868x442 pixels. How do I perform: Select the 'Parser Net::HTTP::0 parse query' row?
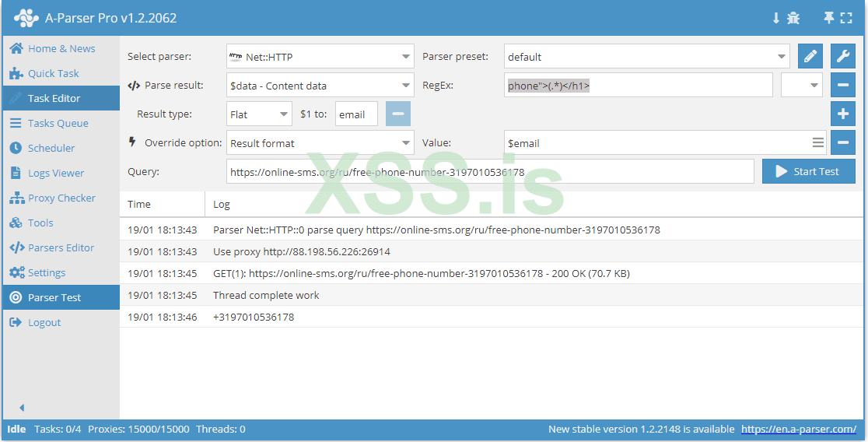(x=492, y=230)
